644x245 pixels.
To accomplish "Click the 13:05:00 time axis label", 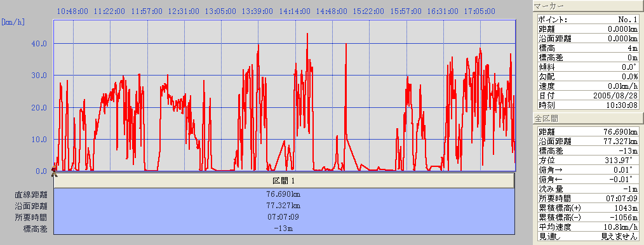I will 221,11.
